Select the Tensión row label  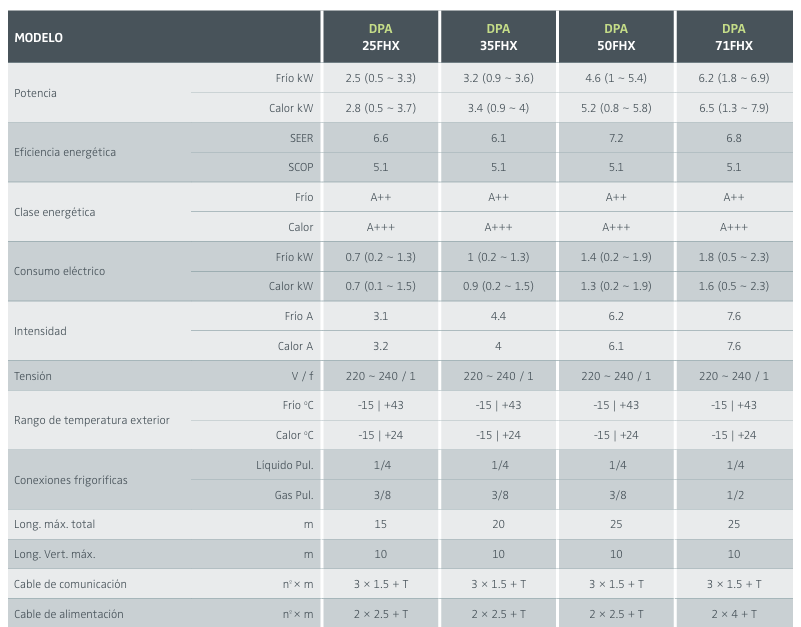33,376
